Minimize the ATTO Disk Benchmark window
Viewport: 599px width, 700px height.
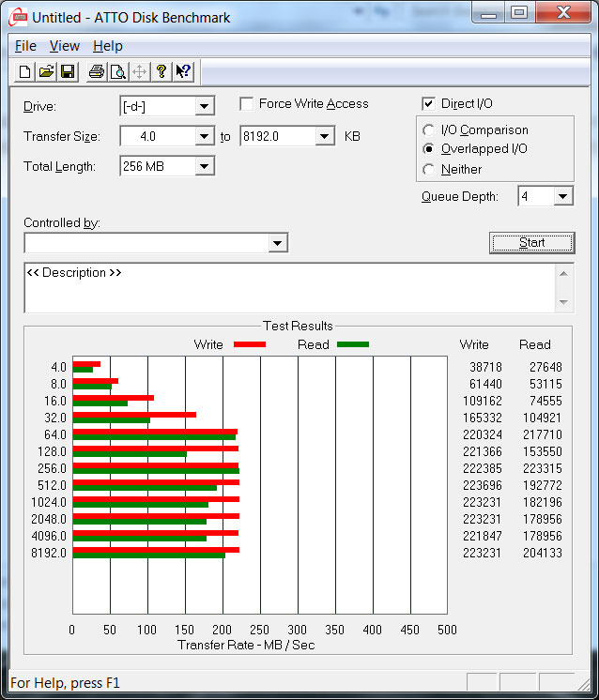coord(488,13)
